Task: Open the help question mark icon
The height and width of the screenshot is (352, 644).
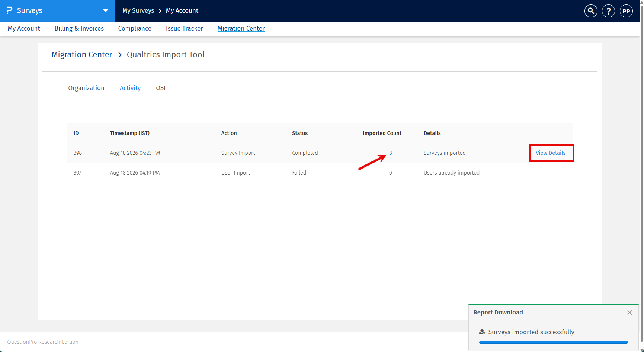Action: coord(609,11)
